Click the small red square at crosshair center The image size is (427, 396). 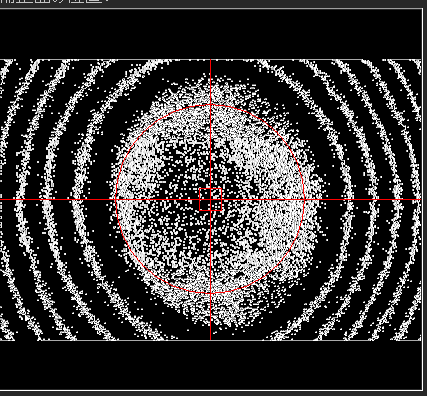click(x=210, y=199)
